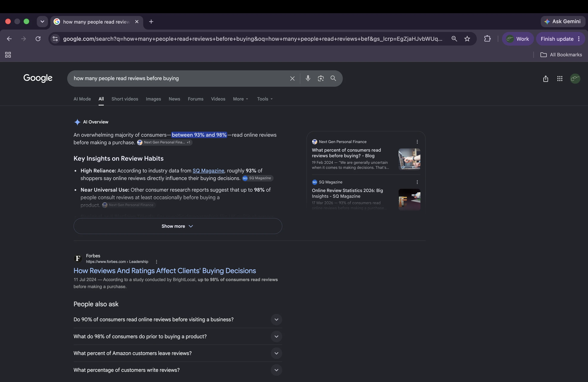
Task: Submit search with the magnifier icon
Action: (x=333, y=78)
